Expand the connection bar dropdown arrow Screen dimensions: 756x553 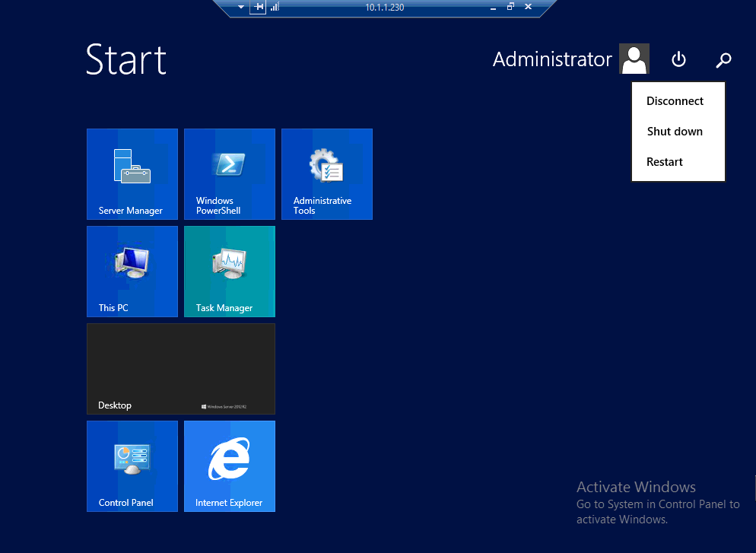click(241, 7)
